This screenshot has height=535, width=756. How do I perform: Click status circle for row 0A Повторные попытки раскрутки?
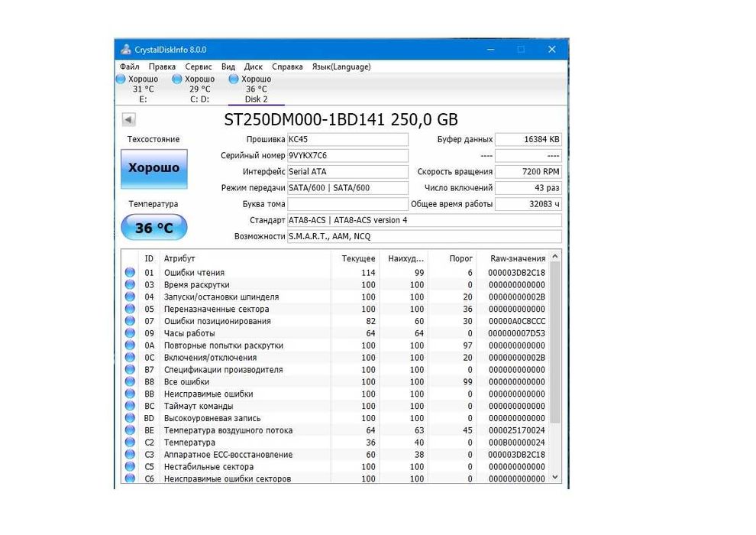tap(130, 345)
